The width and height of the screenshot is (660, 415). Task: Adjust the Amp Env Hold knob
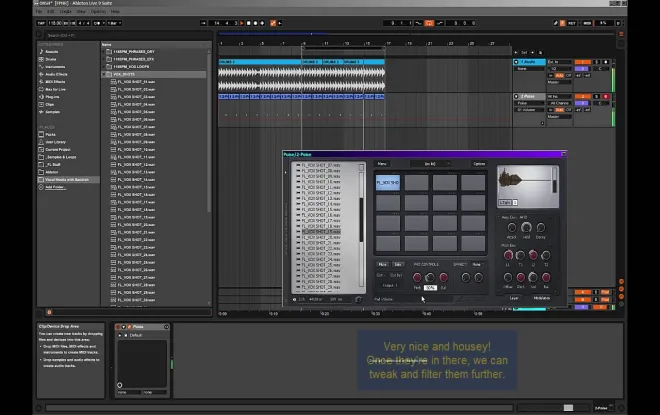(x=526, y=228)
